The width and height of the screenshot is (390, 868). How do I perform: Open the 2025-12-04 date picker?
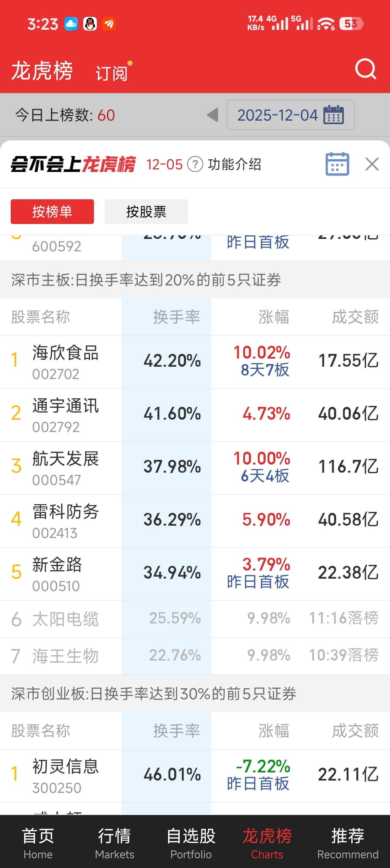[290, 115]
